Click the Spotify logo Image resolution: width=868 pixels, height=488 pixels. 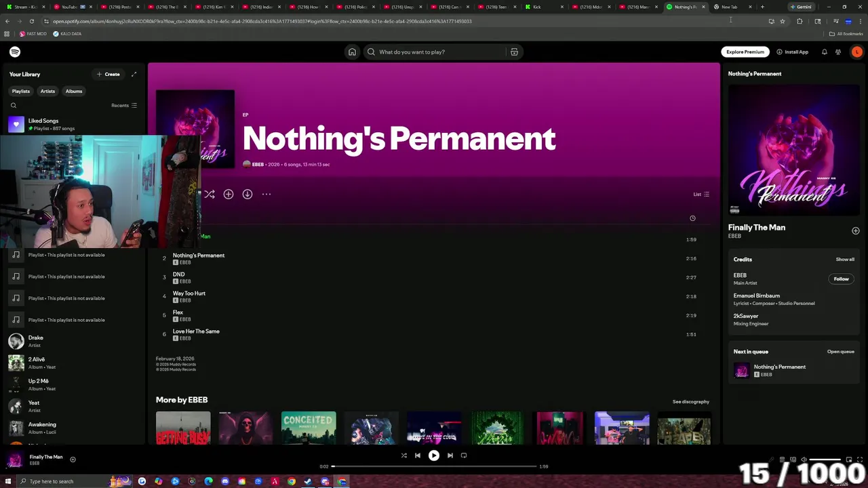coord(15,52)
